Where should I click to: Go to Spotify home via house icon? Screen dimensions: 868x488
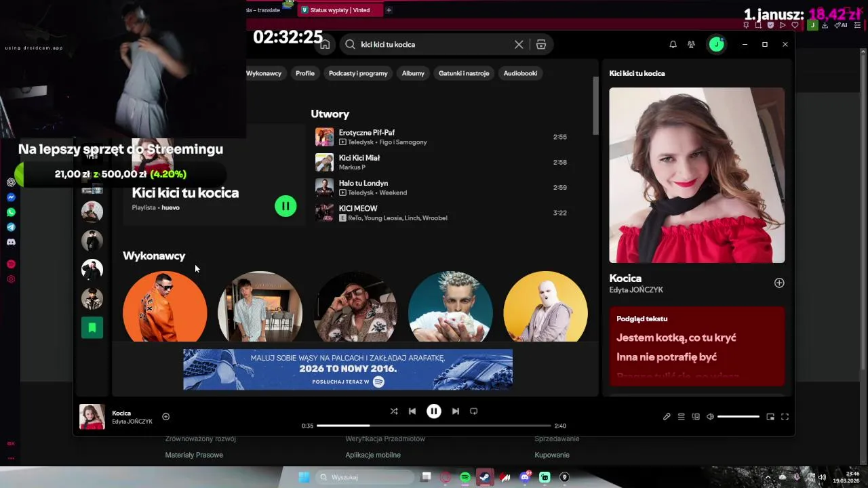point(325,44)
